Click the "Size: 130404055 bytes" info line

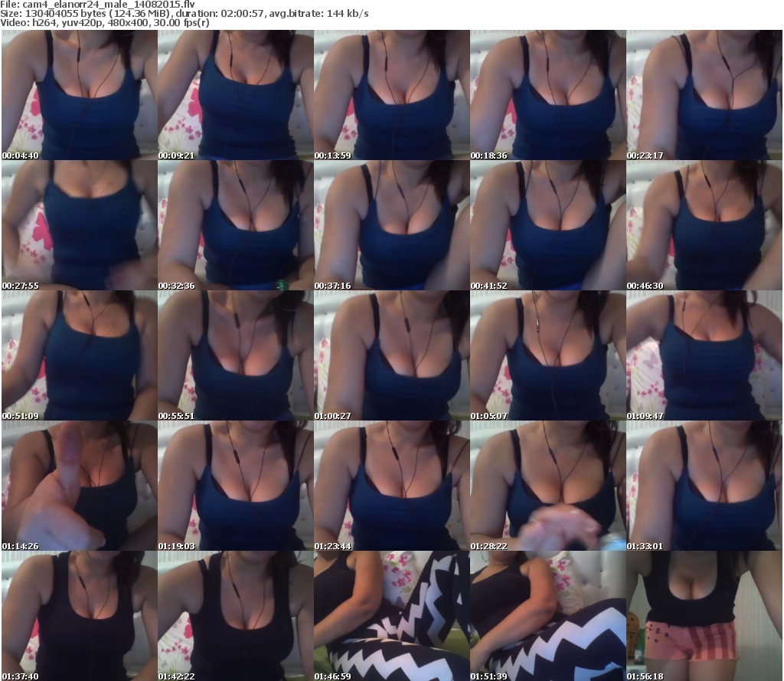(x=185, y=14)
